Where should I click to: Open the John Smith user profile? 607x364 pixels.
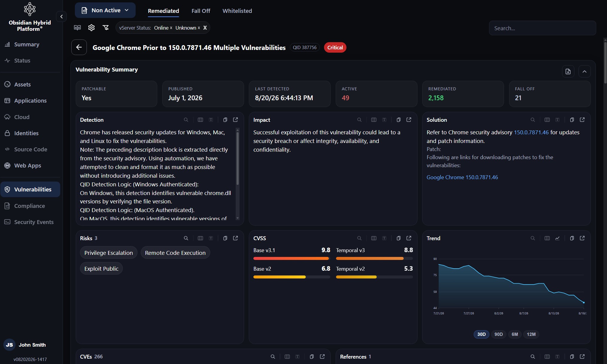[x=25, y=345]
